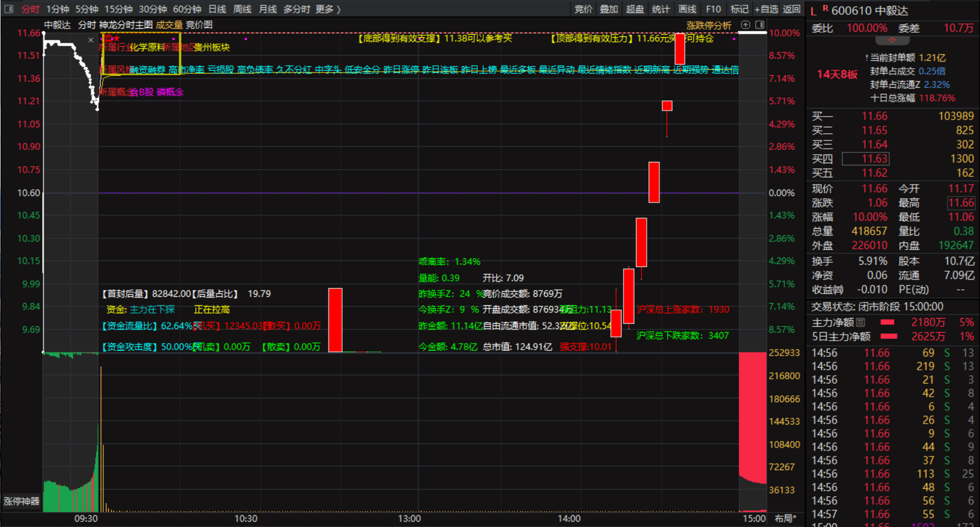Select the 5分钟 timeframe tab
This screenshot has height=527, width=980.
[x=87, y=9]
